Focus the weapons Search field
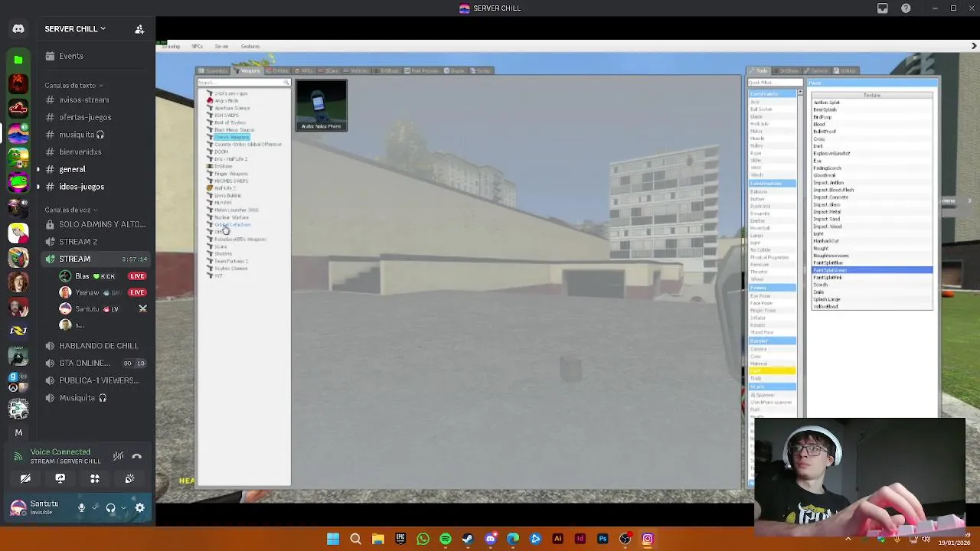This screenshot has height=551, width=980. coord(243,83)
